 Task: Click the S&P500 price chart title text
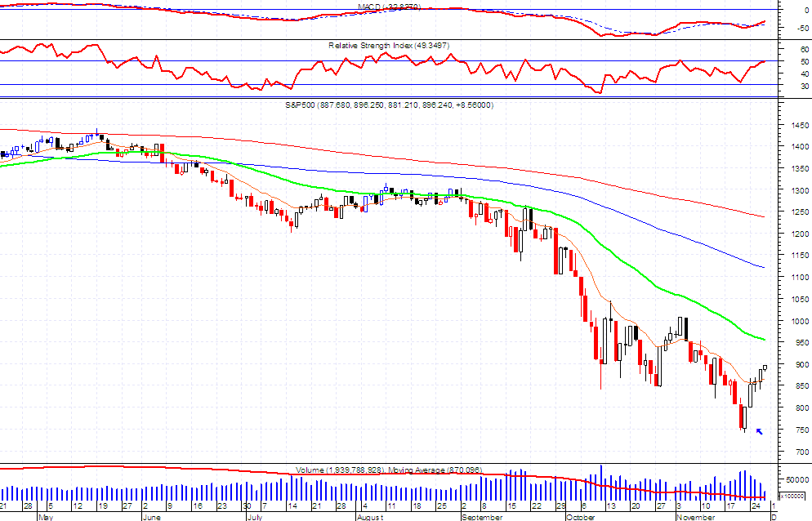[x=390, y=105]
